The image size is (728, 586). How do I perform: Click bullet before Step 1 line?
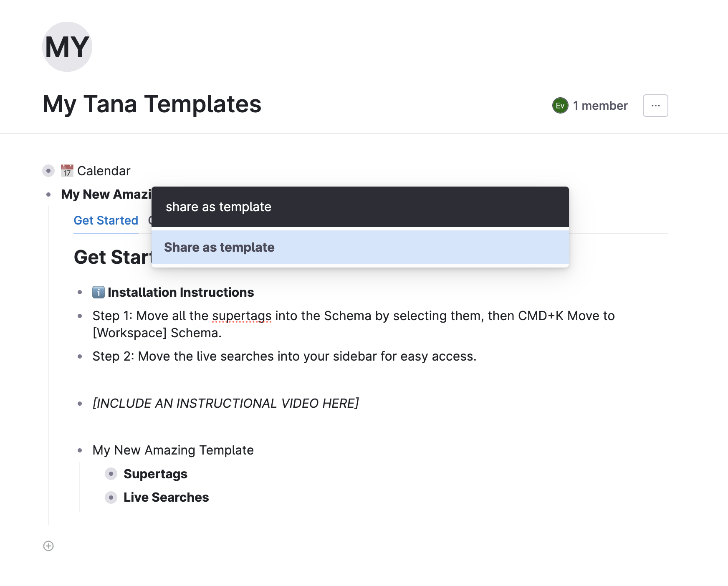click(x=80, y=316)
